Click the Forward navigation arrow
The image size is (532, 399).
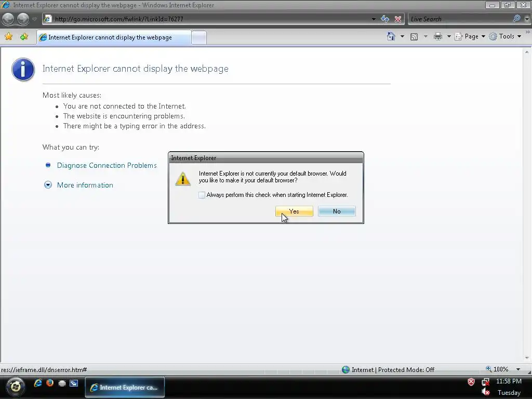tap(23, 19)
